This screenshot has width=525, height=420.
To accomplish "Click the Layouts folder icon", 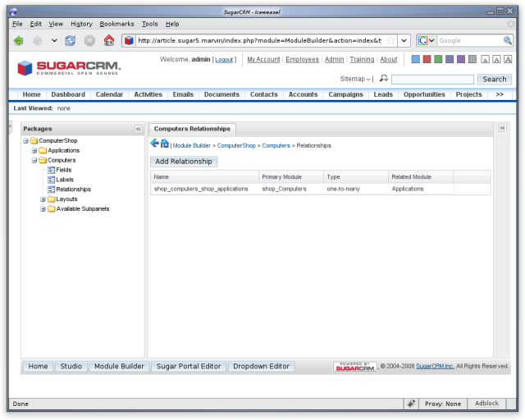I will pos(51,199).
